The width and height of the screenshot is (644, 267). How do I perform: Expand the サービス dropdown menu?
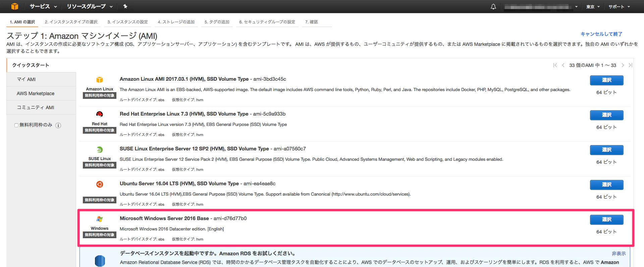point(43,6)
